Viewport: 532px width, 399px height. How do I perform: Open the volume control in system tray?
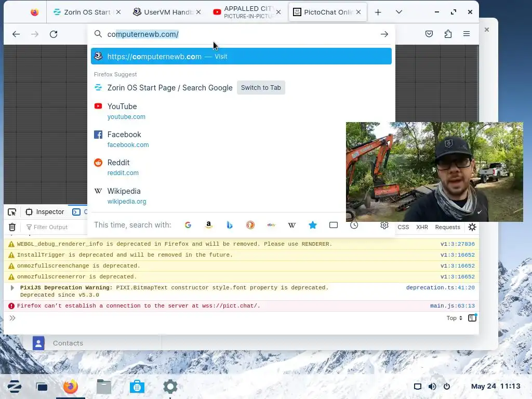432,387
